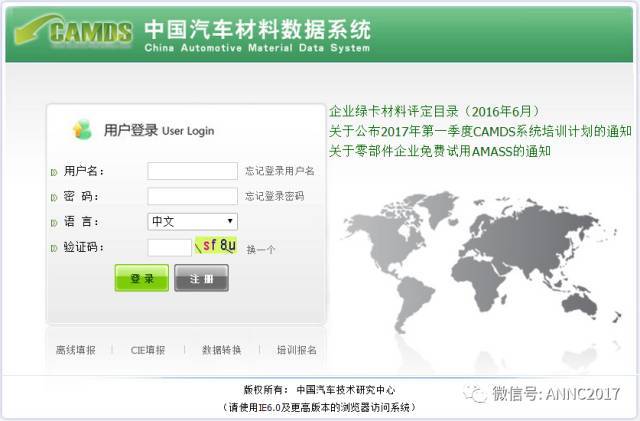The height and width of the screenshot is (421, 640).
Task: Open the 企业绿卡材料评定目录 2016年6月 notice
Action: click(x=435, y=111)
